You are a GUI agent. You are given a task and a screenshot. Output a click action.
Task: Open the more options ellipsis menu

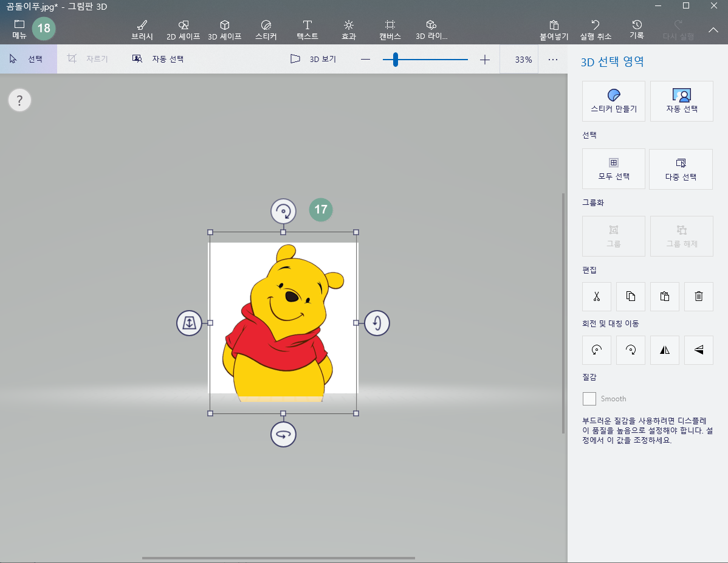(x=552, y=60)
